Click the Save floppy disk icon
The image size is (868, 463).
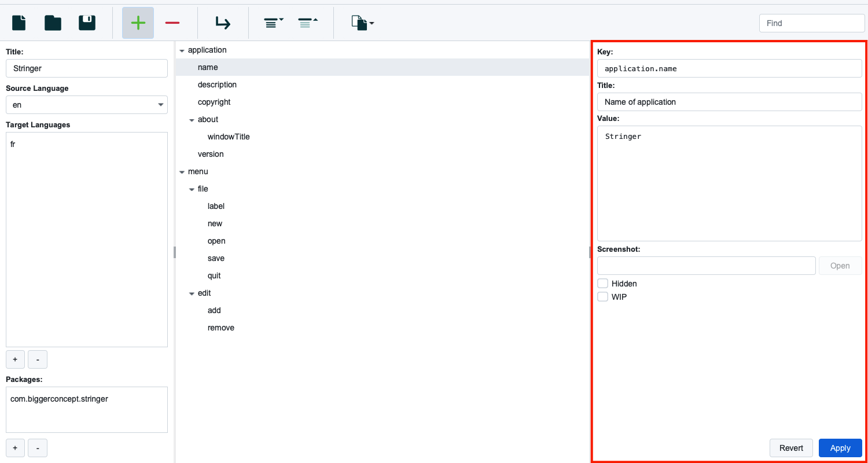[x=87, y=23]
